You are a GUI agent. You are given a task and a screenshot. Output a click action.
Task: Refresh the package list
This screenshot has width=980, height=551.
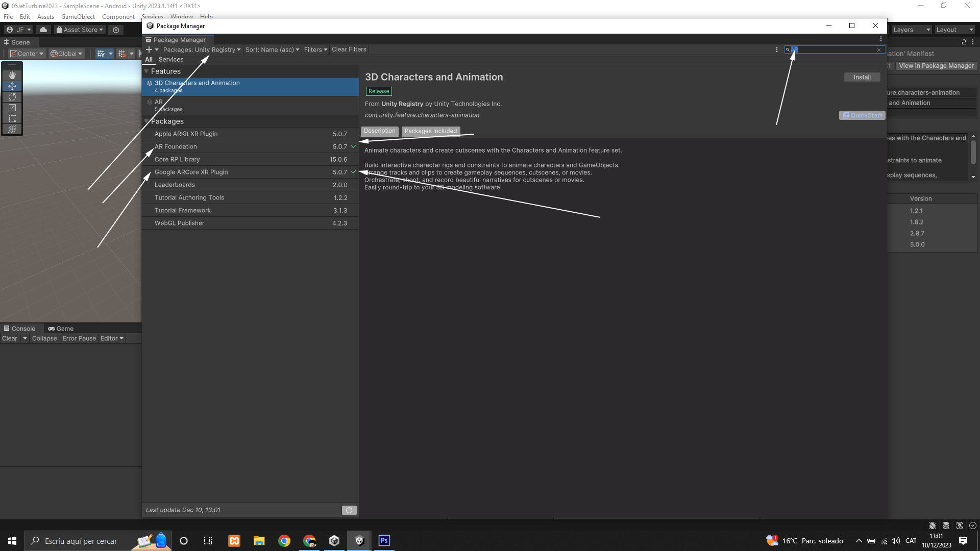(x=349, y=510)
